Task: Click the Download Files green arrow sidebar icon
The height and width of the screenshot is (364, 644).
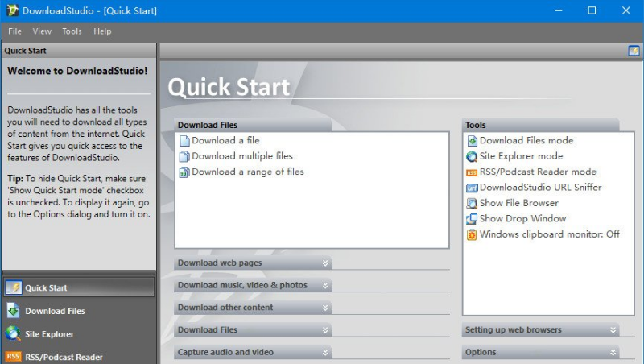Action: coord(13,311)
